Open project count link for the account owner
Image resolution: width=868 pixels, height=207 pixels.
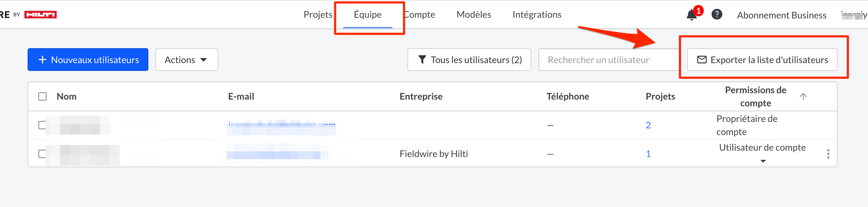click(x=648, y=125)
